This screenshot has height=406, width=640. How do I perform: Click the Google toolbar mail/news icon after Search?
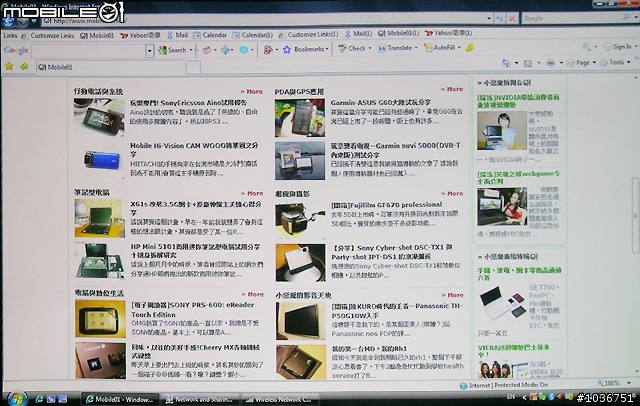(x=207, y=50)
